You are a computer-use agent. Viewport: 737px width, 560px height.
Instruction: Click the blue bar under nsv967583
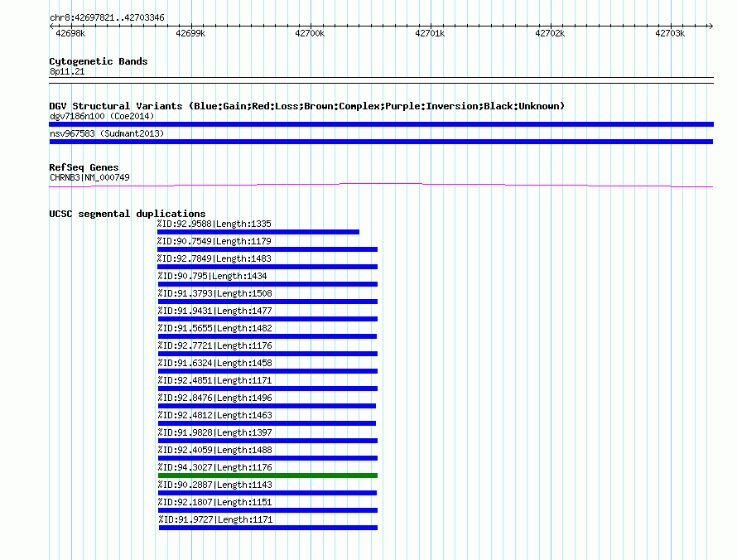click(x=381, y=142)
